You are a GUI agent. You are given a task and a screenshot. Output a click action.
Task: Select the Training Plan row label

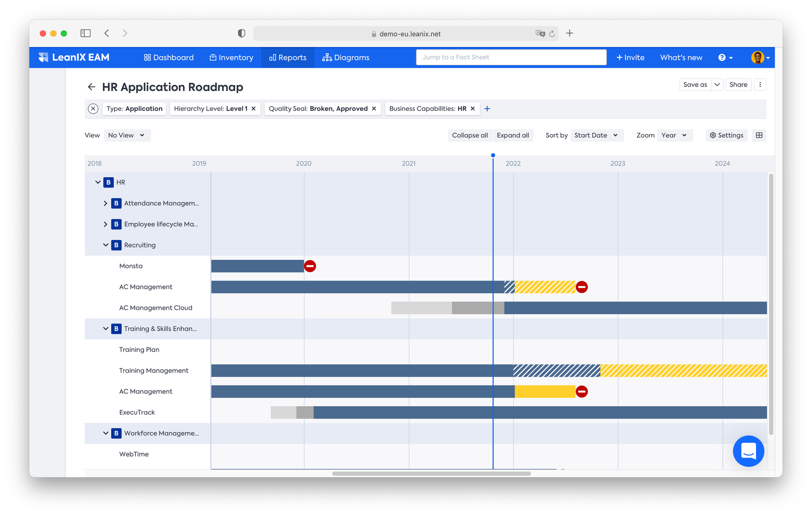click(x=139, y=350)
